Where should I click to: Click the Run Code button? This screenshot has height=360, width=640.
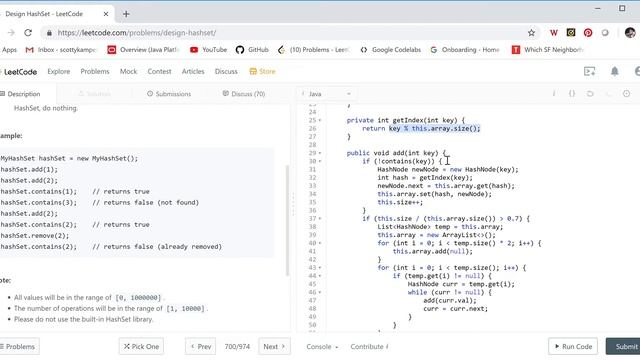(573, 347)
